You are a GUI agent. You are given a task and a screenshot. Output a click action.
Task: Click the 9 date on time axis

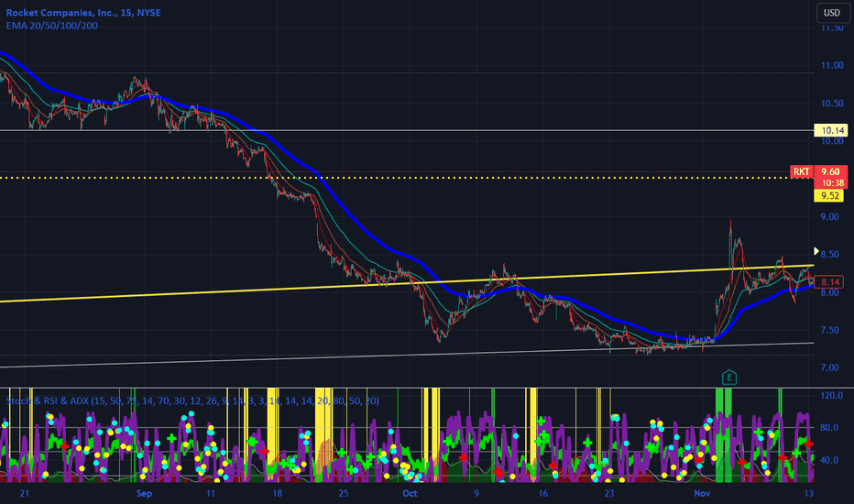click(476, 493)
